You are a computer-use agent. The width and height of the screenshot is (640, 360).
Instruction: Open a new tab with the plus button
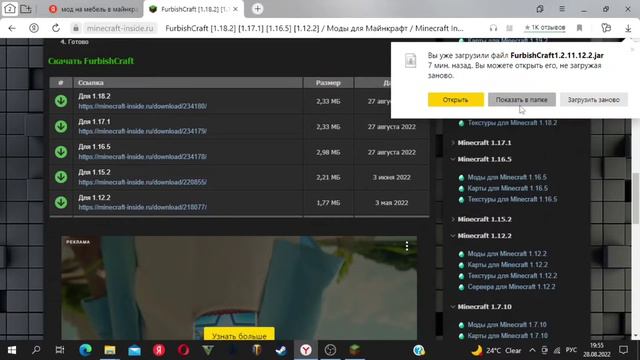coord(258,9)
